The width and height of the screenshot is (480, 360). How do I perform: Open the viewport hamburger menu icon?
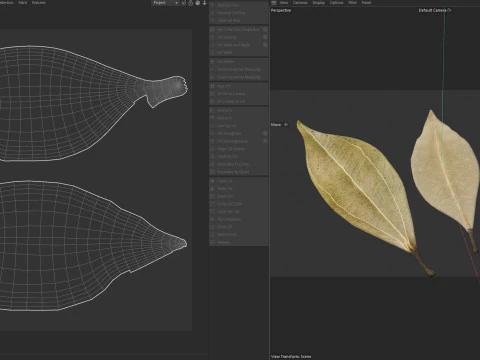[274, 3]
